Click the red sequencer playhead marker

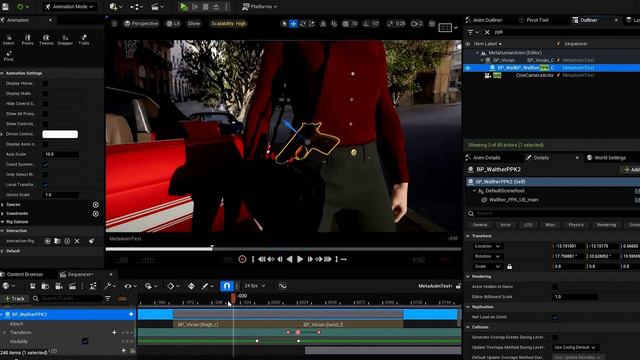(233, 298)
